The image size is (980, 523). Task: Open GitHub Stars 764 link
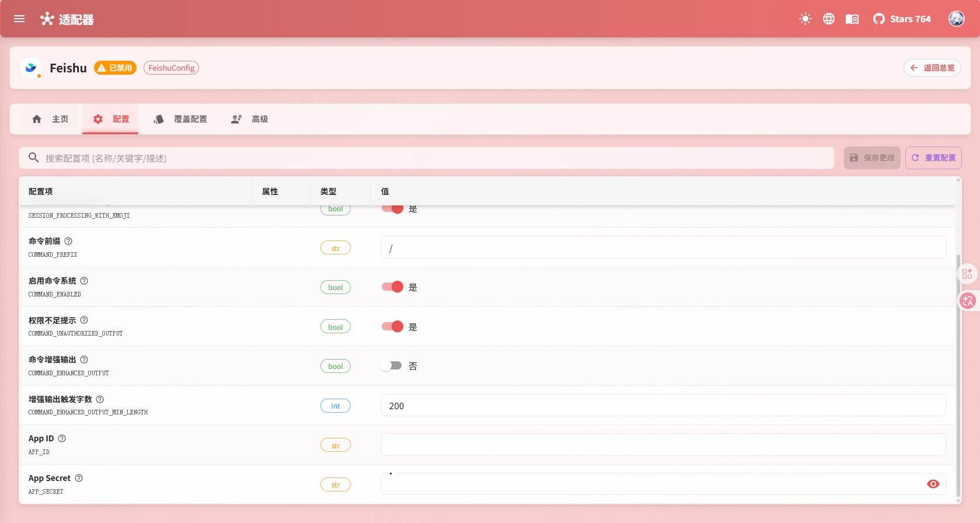902,19
